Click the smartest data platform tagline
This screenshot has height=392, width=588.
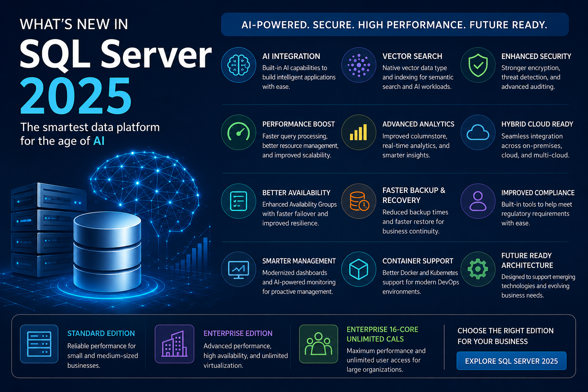[90, 134]
